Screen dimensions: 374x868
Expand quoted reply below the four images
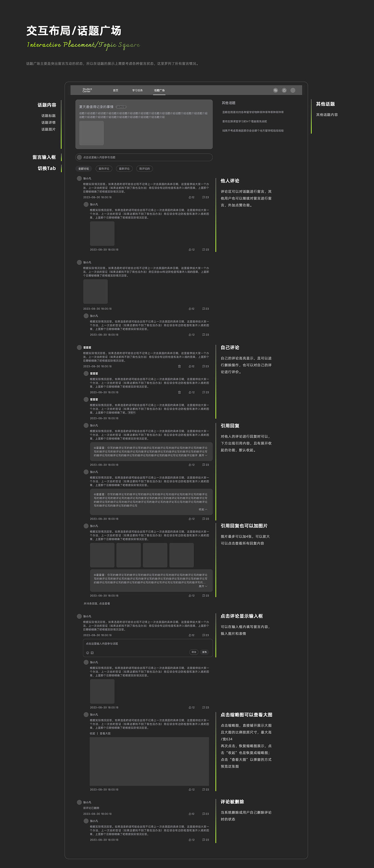[x=203, y=586]
